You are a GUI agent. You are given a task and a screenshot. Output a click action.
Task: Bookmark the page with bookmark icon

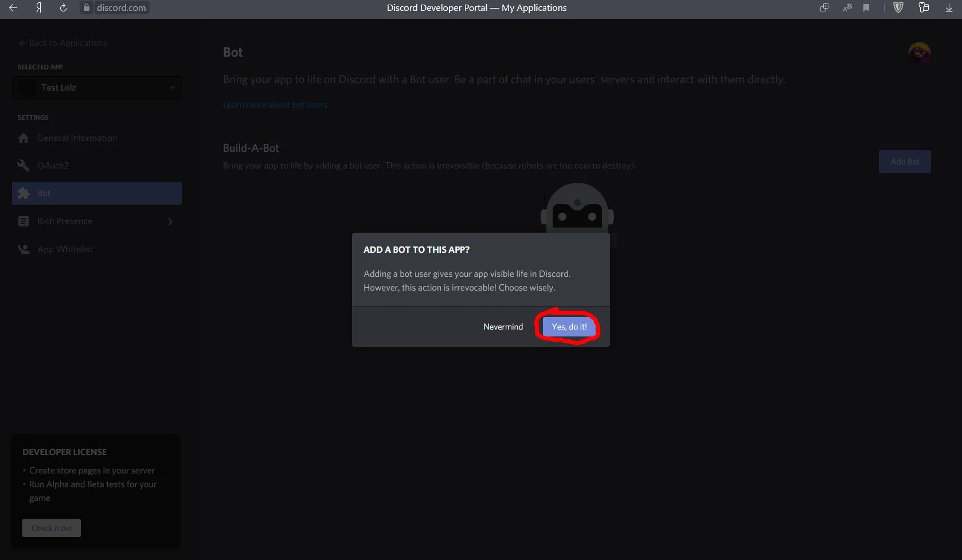(866, 7)
